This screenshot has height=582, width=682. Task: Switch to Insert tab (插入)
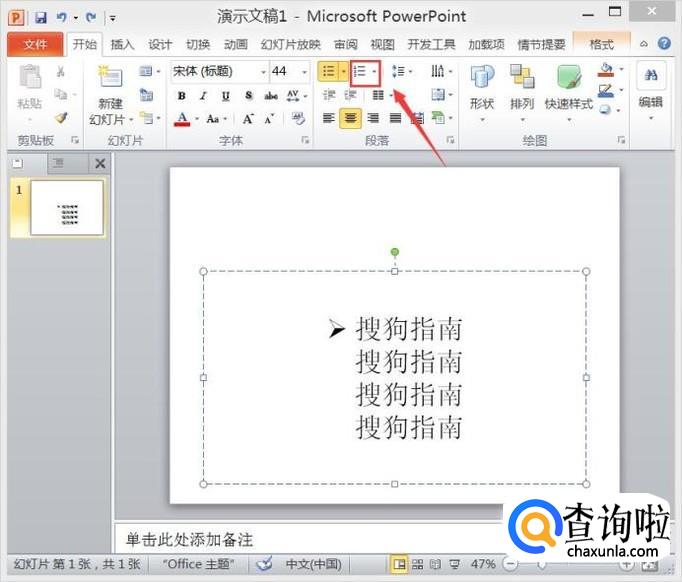pos(122,44)
